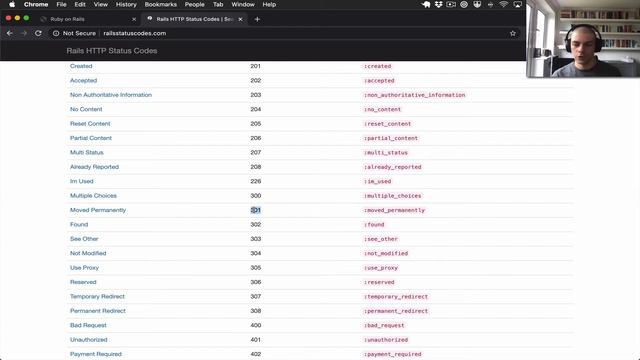Click the browser back arrow

[x=9, y=33]
